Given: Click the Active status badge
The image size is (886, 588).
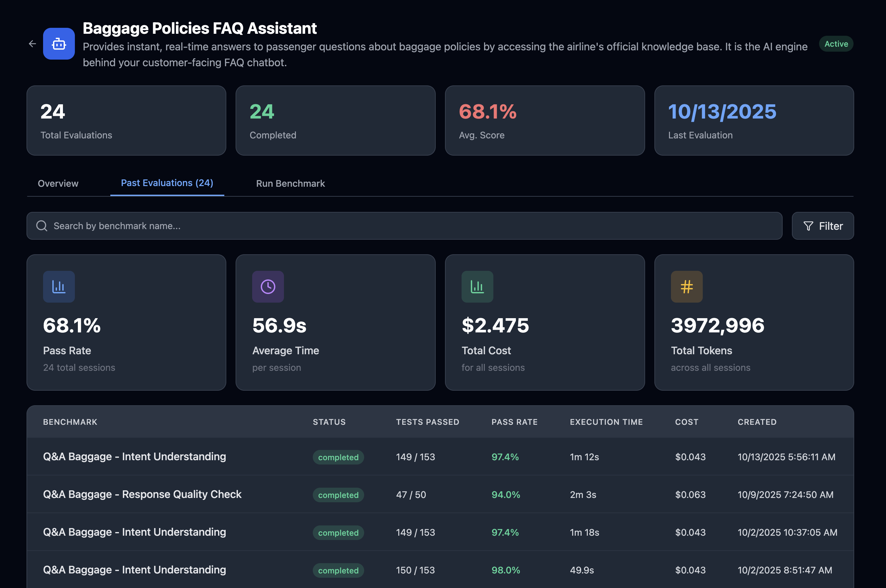Looking at the screenshot, I should tap(836, 44).
